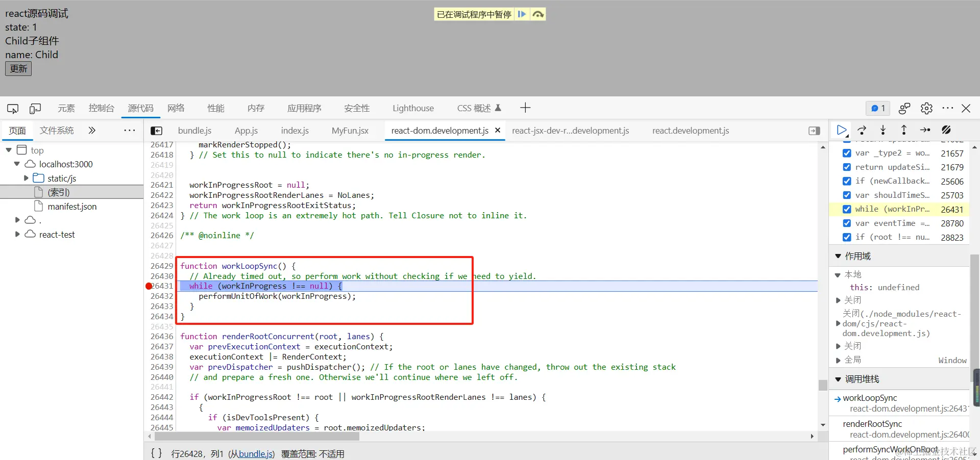
Task: Click the inspect element picker icon
Action: pyautogui.click(x=13, y=108)
